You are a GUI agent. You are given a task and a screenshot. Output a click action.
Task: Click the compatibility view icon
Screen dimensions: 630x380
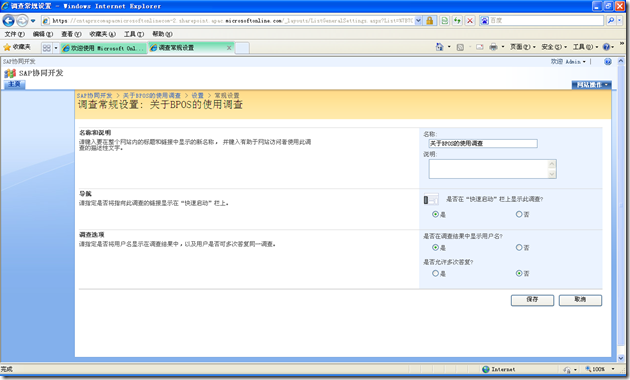(x=445, y=20)
